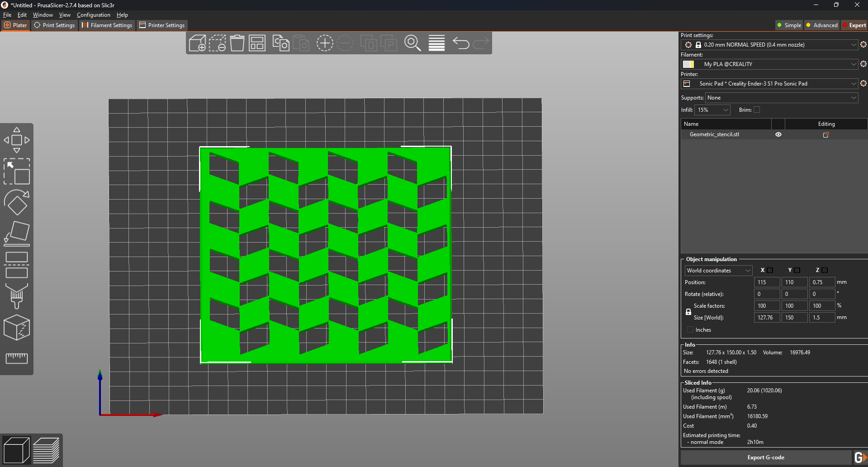Toggle the Inches checkbox
The height and width of the screenshot is (467, 868).
click(x=690, y=330)
